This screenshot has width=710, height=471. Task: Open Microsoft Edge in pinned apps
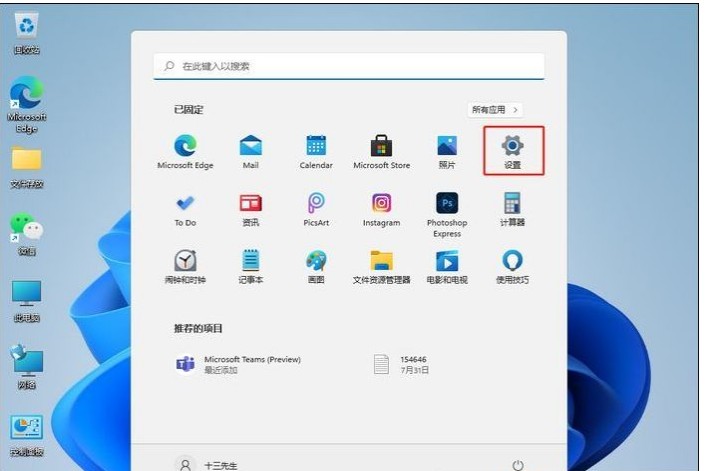(185, 152)
